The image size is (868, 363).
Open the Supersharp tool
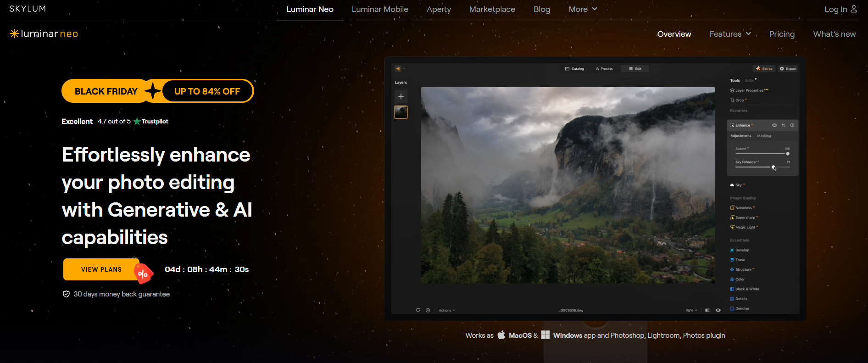point(744,218)
